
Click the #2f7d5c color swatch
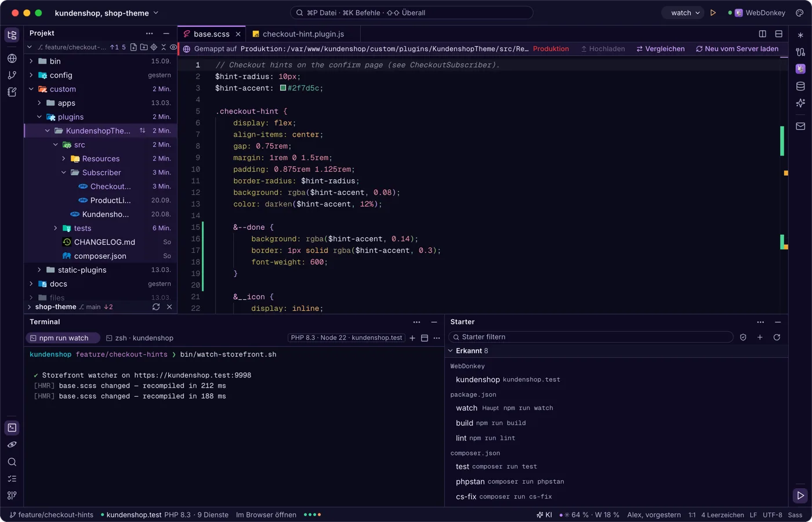283,88
